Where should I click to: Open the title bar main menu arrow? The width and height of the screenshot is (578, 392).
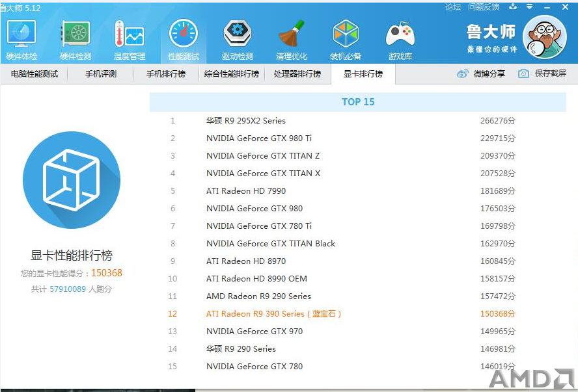[x=530, y=7]
